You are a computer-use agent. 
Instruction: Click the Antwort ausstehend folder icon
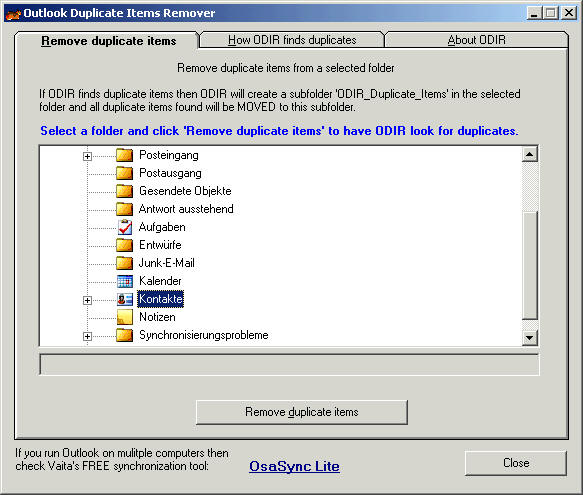125,209
